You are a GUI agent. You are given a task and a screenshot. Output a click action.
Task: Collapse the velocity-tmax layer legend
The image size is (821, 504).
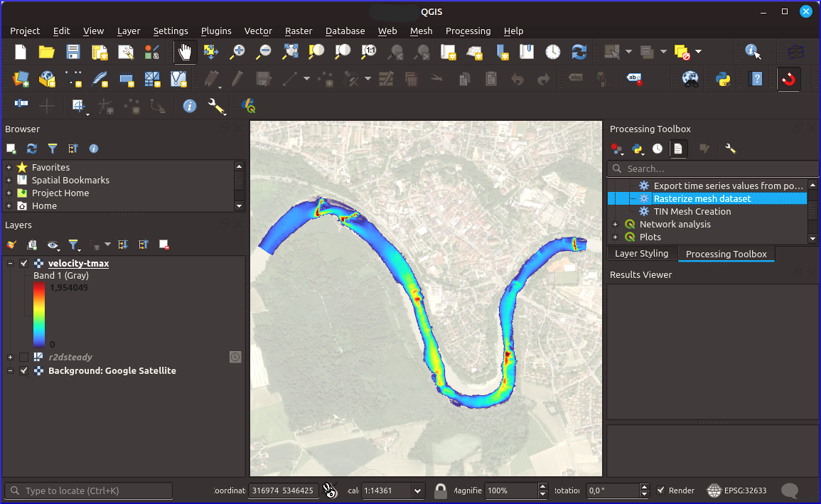click(x=9, y=263)
